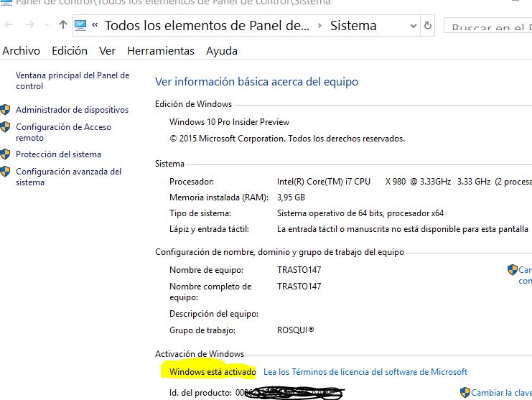Image resolution: width=532 pixels, height=400 pixels.
Task: Click the Sistema breadcrumb segment
Action: tap(353, 25)
